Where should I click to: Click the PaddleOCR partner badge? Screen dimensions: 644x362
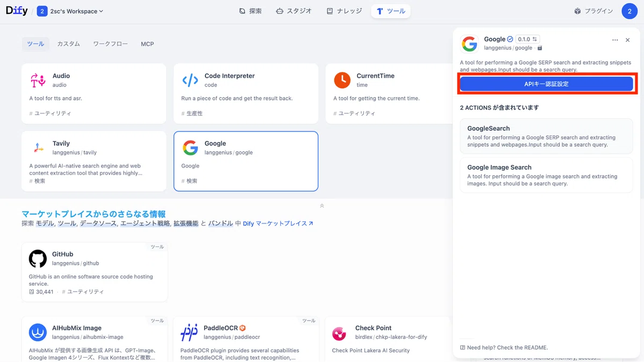click(x=243, y=328)
